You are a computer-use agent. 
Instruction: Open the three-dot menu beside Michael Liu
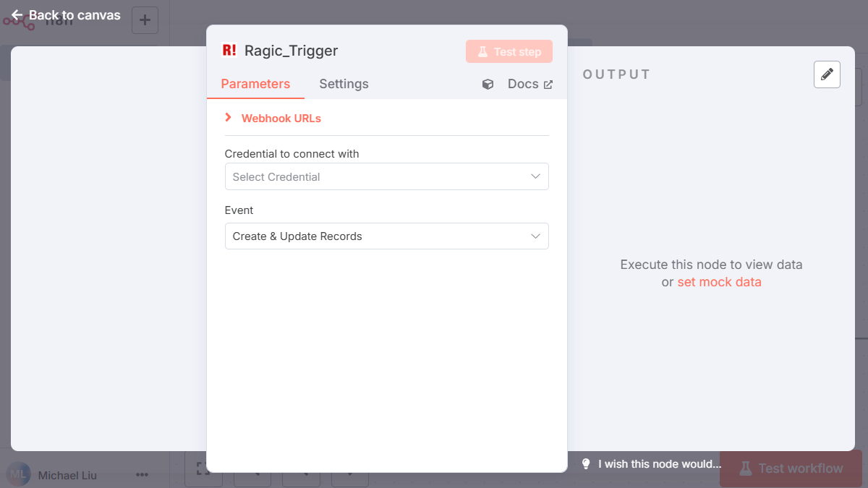click(x=142, y=475)
